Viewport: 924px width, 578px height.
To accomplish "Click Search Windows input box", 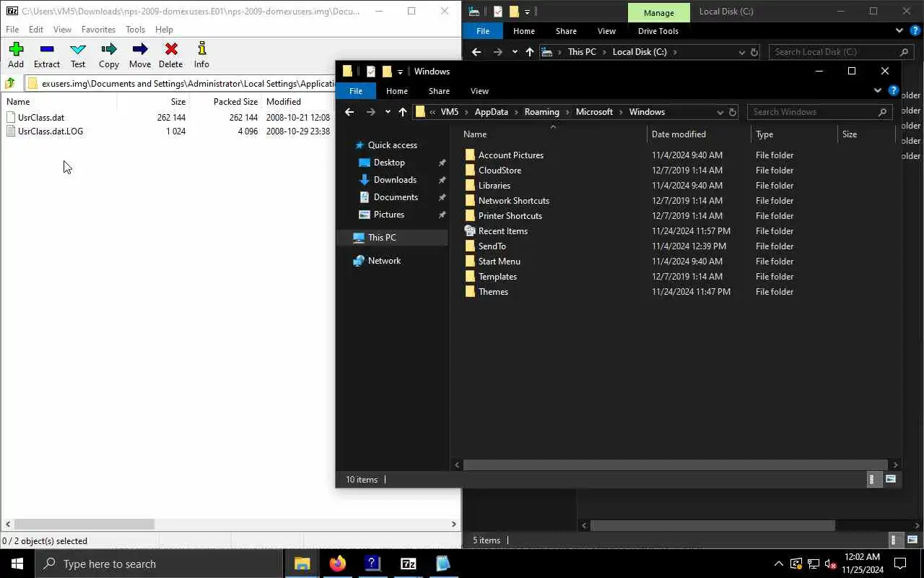I will coord(820,112).
